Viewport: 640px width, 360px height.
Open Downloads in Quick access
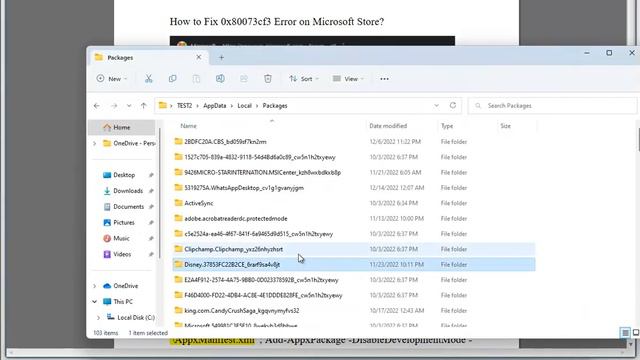tap(128, 191)
